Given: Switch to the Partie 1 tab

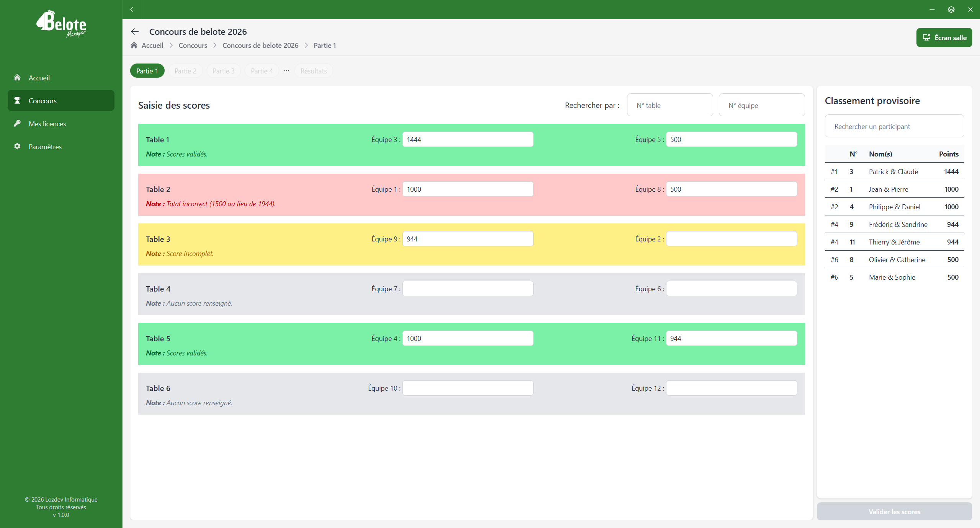Looking at the screenshot, I should [147, 71].
